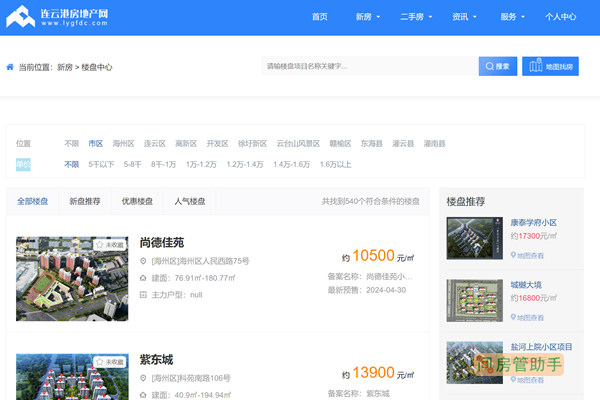Open 康泰学府小区 recommended link
Screen dimensions: 600x400
point(533,222)
